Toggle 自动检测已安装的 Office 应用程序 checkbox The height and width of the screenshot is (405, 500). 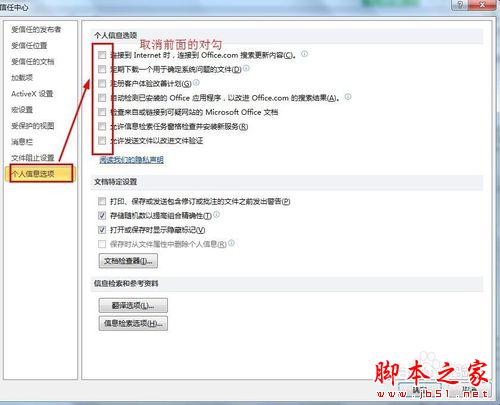pyautogui.click(x=102, y=98)
